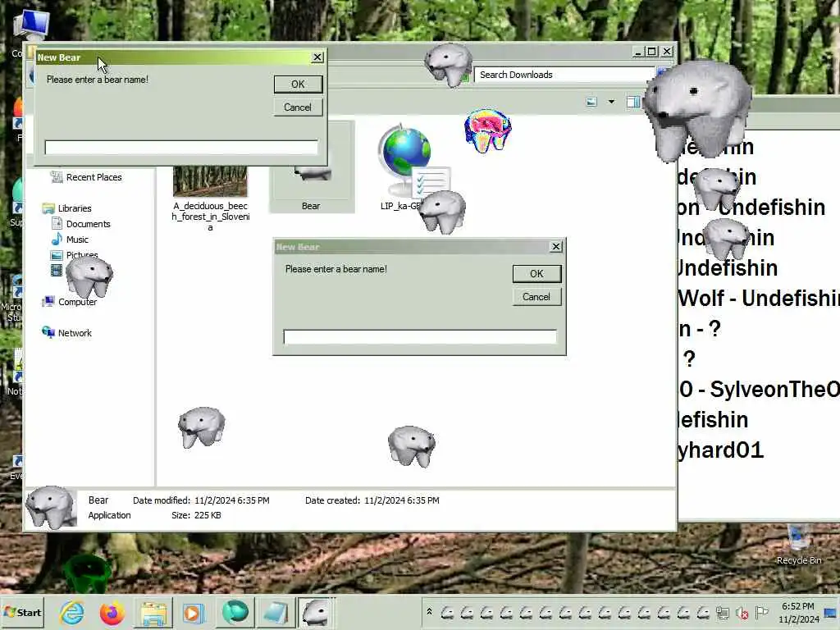Open Windows Media Player from the taskbar
Viewport: 840px width, 630px height.
click(194, 612)
